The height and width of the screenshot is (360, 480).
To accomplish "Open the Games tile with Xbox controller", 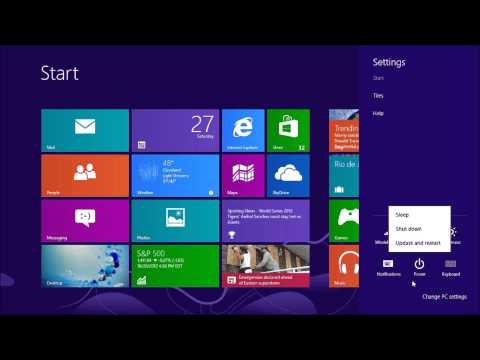I will click(344, 221).
